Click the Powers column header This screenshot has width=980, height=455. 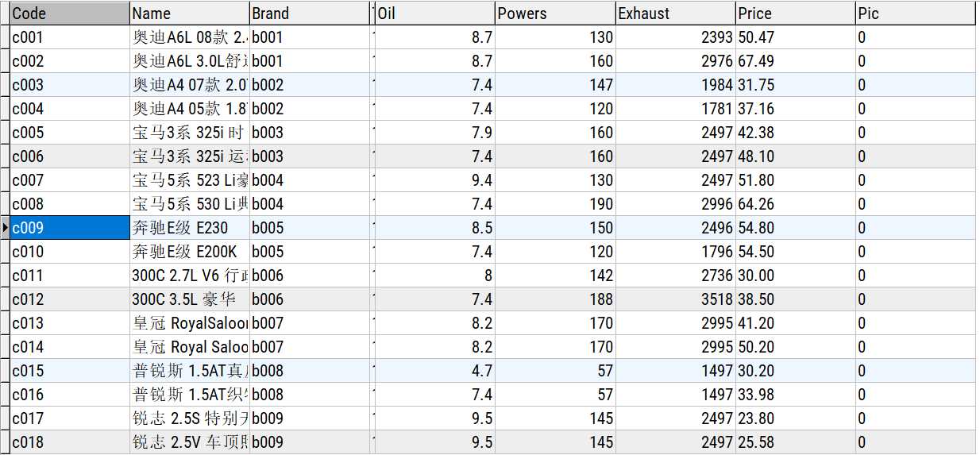(x=556, y=13)
